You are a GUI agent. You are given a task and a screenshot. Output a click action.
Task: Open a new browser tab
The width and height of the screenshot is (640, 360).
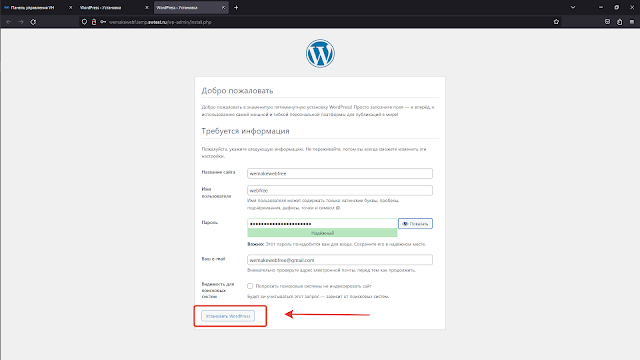236,7
